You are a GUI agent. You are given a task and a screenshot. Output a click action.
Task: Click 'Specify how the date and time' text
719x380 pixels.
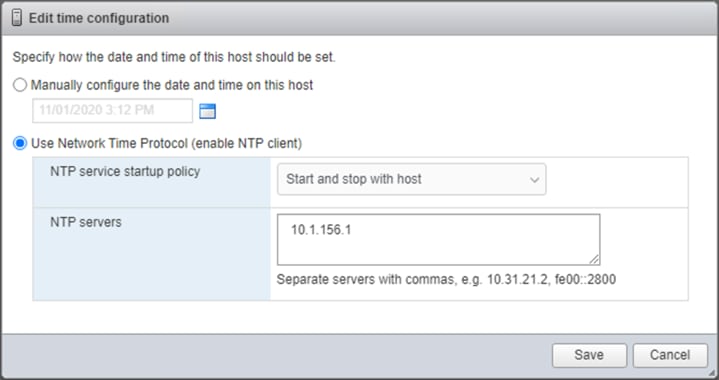174,57
